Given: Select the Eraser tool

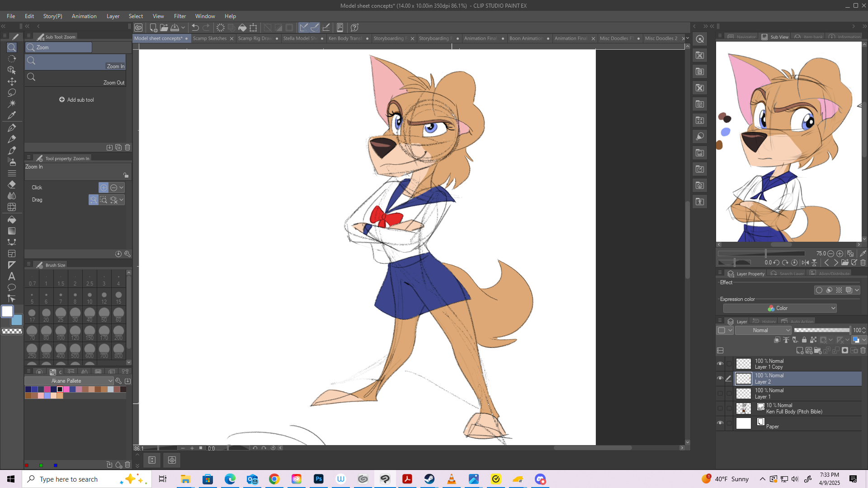Looking at the screenshot, I should click(12, 184).
